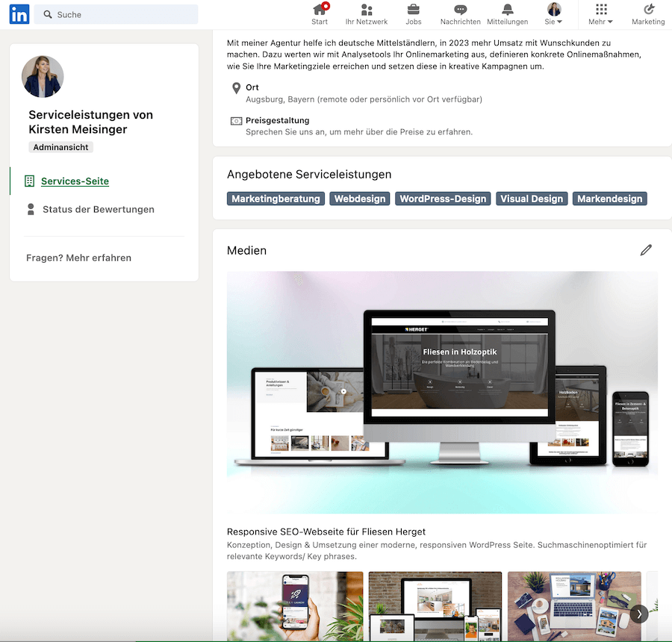Click Kirsten Meisinger's profile photo in sidebar
672x642 pixels.
(x=43, y=77)
